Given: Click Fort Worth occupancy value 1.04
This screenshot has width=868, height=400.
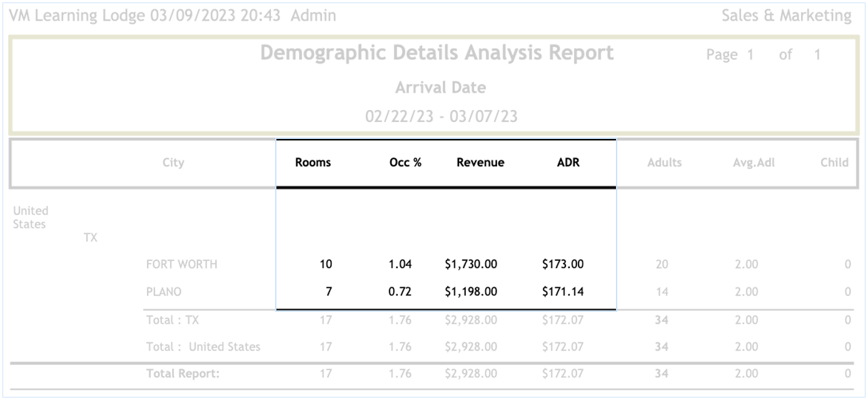Looking at the screenshot, I should pos(400,264).
